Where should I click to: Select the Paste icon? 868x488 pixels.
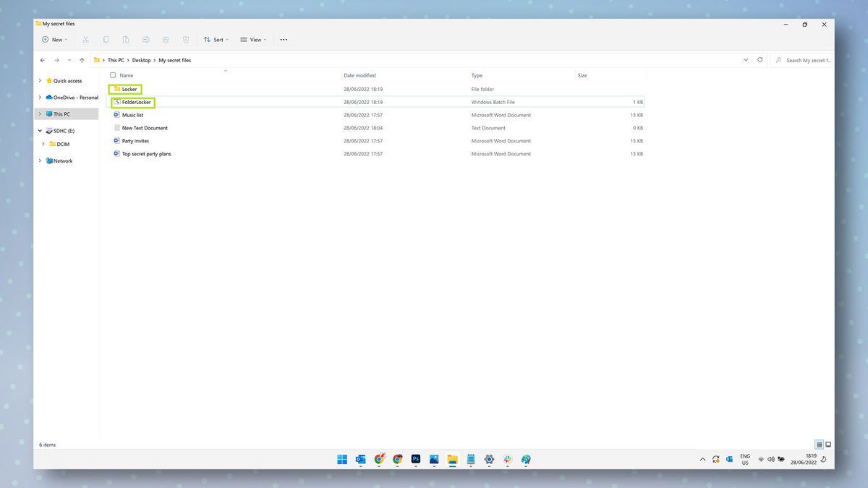(x=126, y=39)
